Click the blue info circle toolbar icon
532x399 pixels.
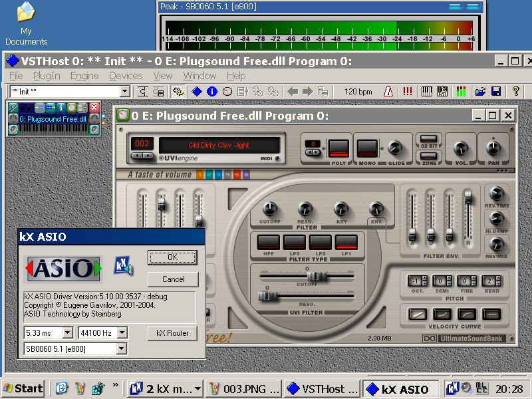point(212,91)
